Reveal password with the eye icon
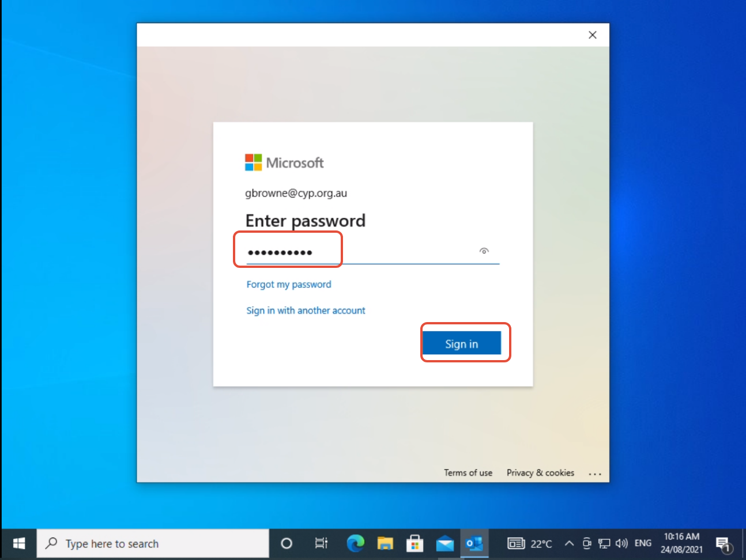The image size is (746, 560). click(484, 251)
